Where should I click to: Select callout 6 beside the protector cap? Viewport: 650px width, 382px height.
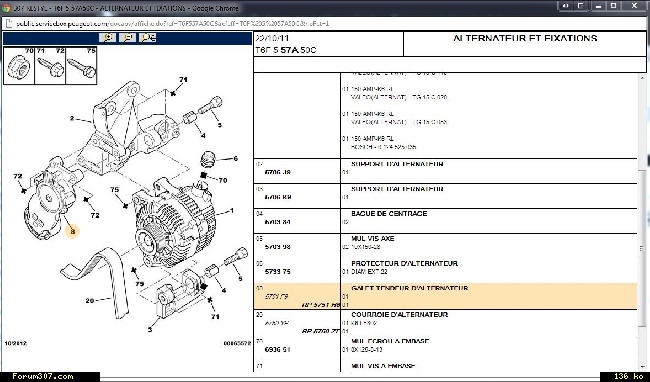coord(235,158)
